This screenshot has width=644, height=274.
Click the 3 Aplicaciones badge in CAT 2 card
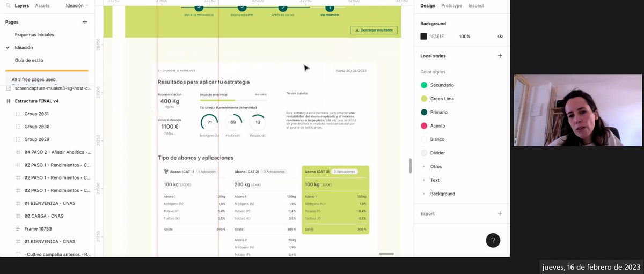[x=274, y=172]
